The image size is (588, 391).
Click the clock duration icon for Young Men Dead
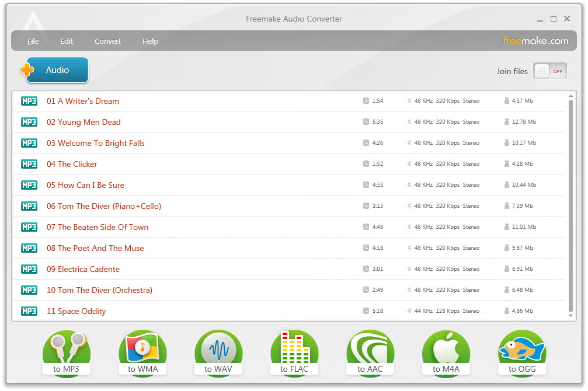(366, 122)
